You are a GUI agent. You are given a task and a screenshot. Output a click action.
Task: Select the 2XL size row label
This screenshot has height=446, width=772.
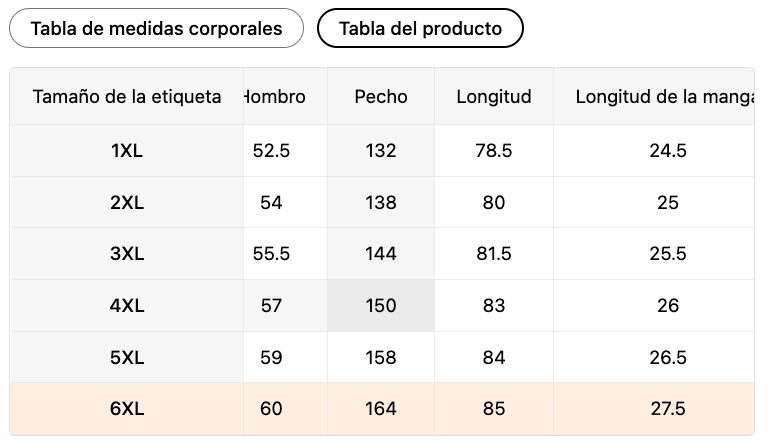point(127,202)
